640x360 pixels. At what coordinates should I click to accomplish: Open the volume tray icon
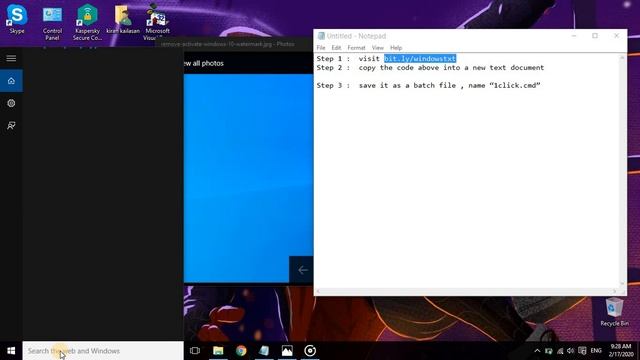[571, 351]
